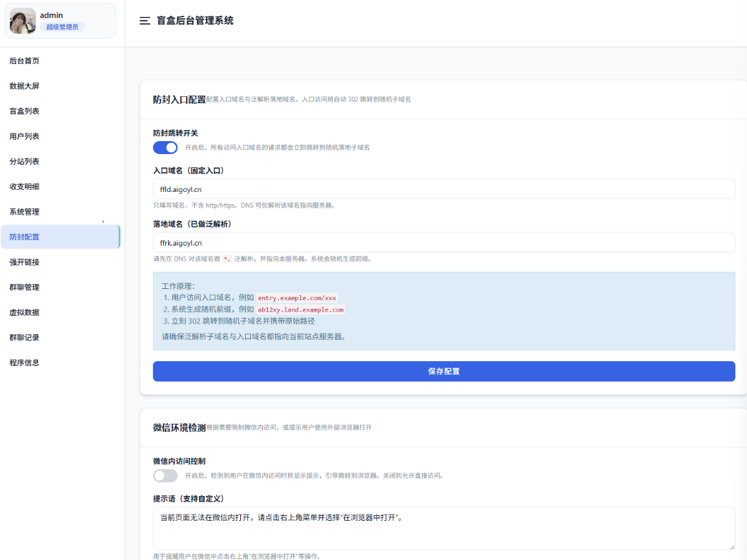This screenshot has height=560, width=747.
Task: Click the 超级管理员 role badge
Action: click(61, 26)
